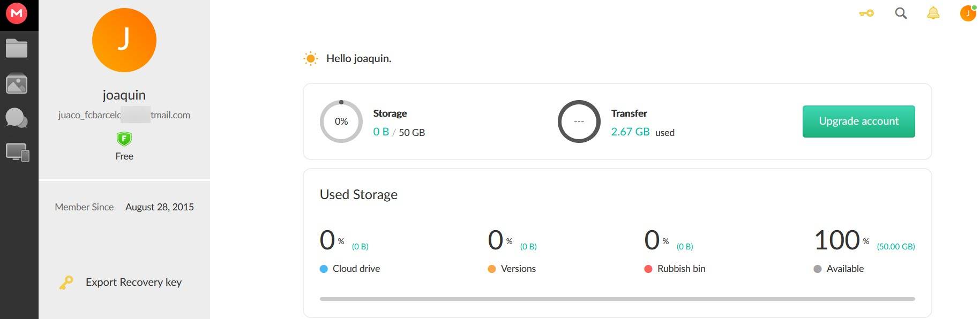The height and width of the screenshot is (319, 980).
Task: Click the red Rubbish bin legend dot
Action: tap(648, 269)
